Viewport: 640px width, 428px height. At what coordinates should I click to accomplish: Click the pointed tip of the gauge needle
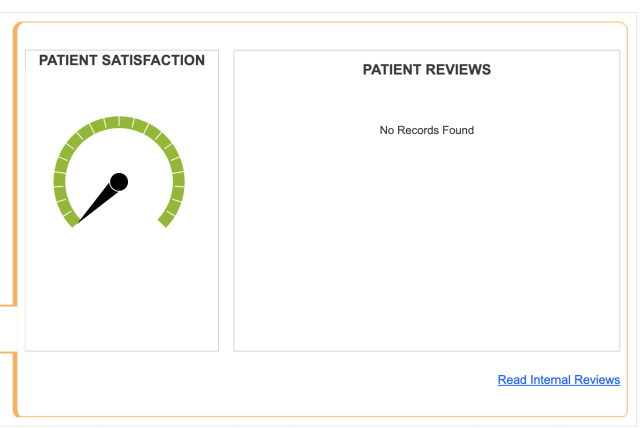[79, 222]
